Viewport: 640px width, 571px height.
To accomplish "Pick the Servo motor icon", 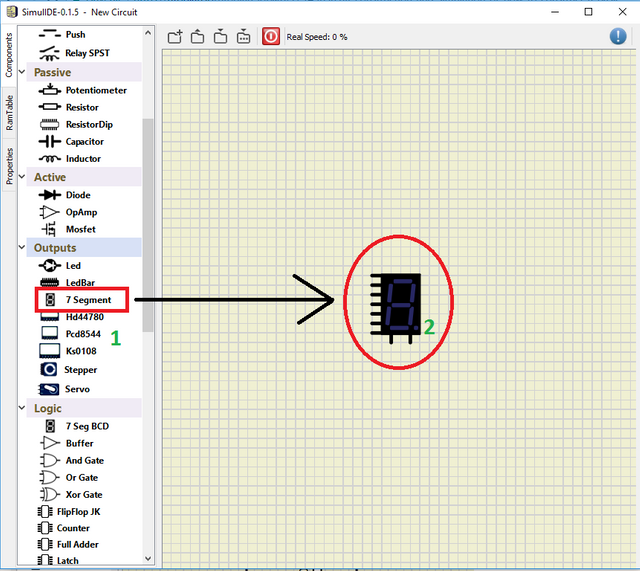I will click(x=49, y=389).
